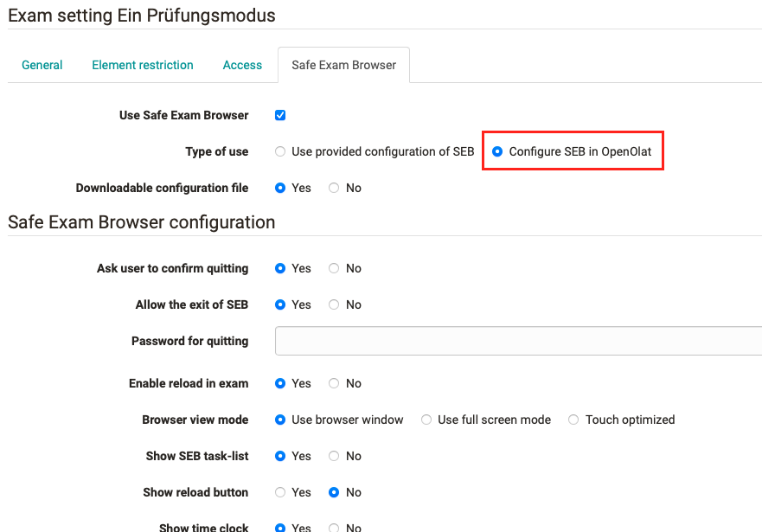Disable Ask user to confirm quitting
The height and width of the screenshot is (532, 762).
click(x=333, y=268)
